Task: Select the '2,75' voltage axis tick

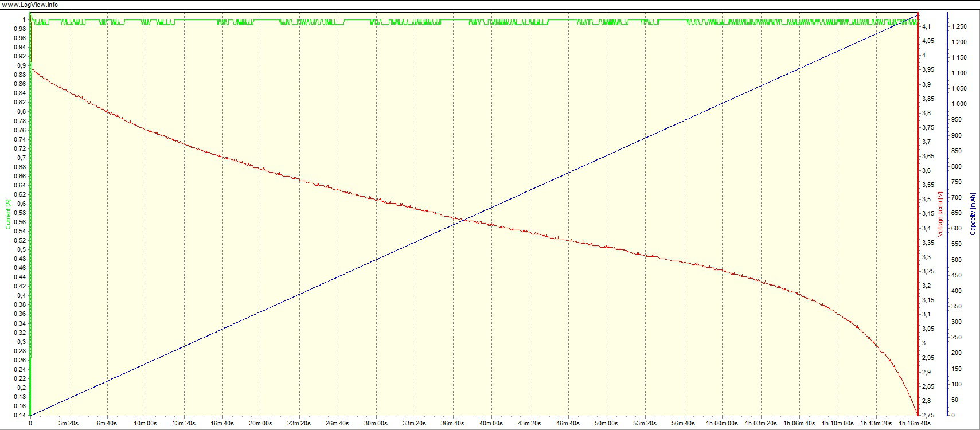Action: [928, 415]
